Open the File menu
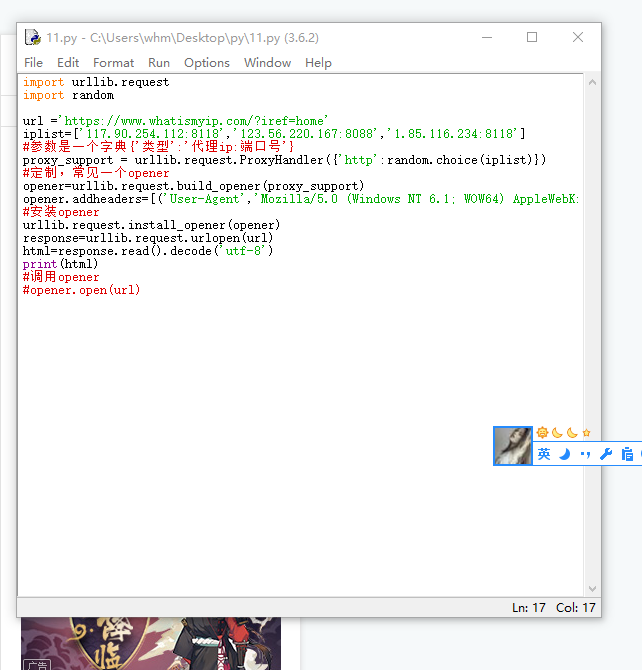The width and height of the screenshot is (642, 670). click(33, 62)
